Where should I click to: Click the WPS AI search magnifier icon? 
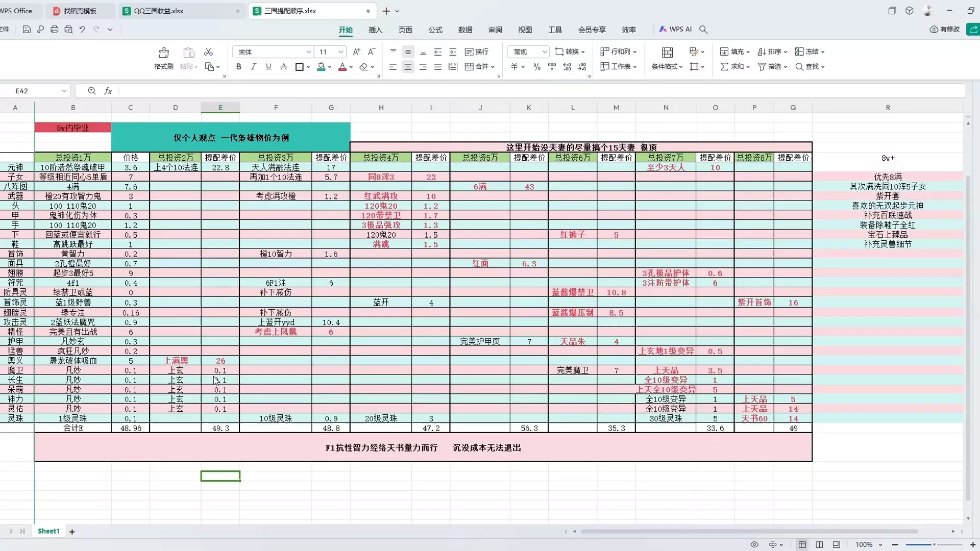point(703,30)
